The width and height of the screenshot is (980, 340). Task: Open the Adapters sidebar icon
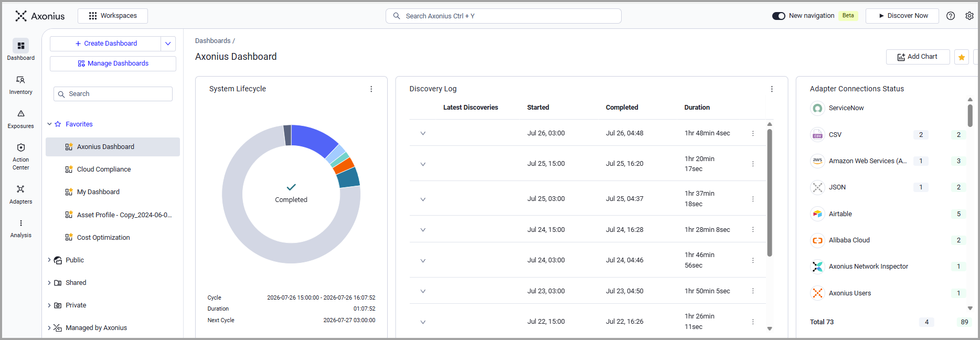pyautogui.click(x=20, y=194)
